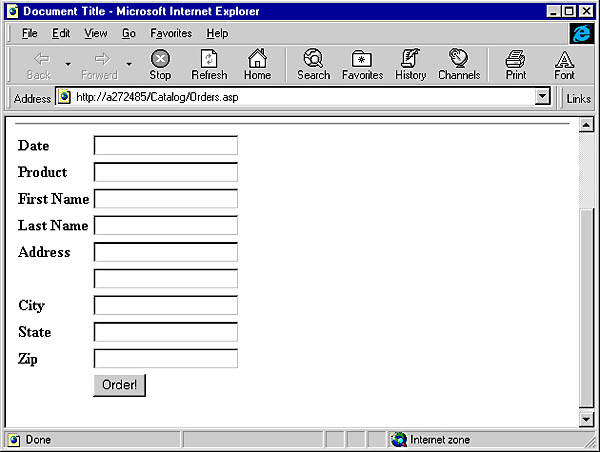Open the Forward button history dropdown arrow
Image resolution: width=600 pixels, height=452 pixels.
click(x=129, y=64)
